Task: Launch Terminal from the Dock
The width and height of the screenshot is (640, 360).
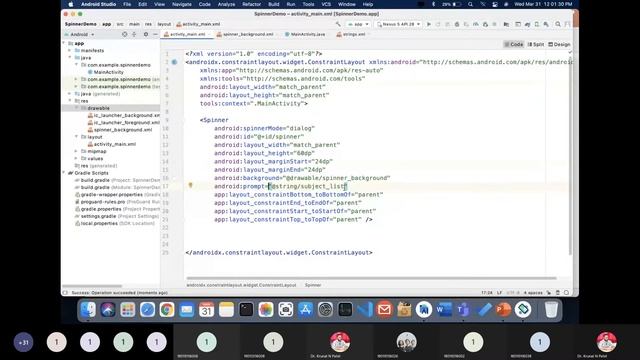Action: [x=246, y=310]
